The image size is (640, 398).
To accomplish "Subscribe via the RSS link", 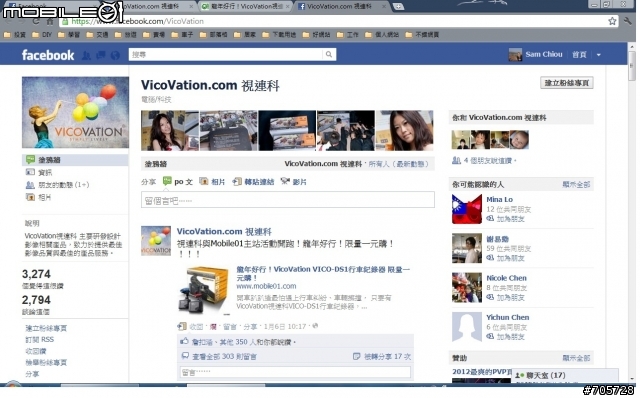I will (x=39, y=340).
